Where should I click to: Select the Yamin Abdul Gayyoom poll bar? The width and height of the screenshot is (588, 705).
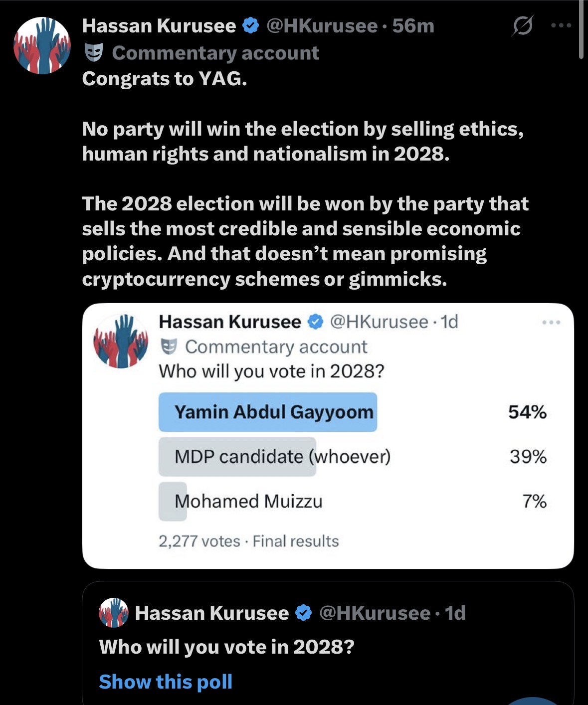click(268, 412)
